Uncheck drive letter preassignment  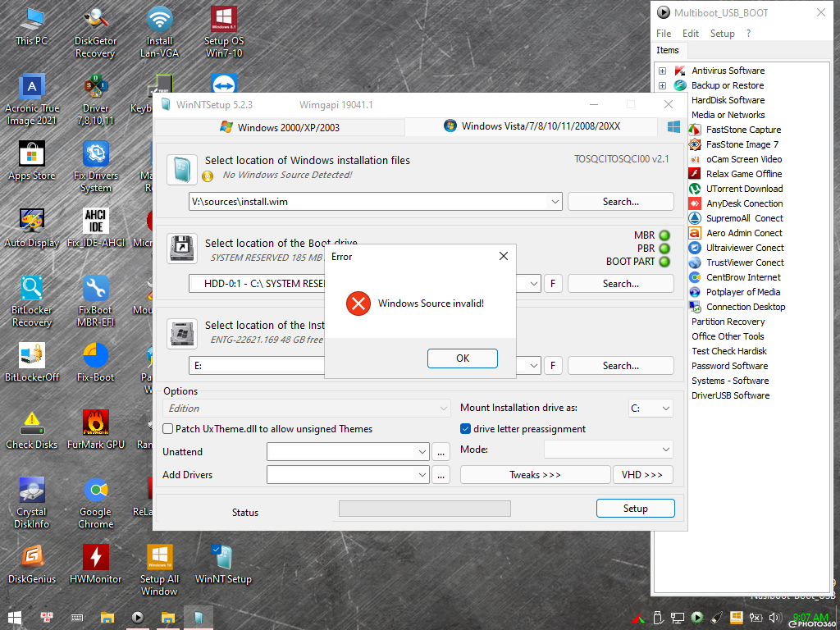[x=466, y=428]
